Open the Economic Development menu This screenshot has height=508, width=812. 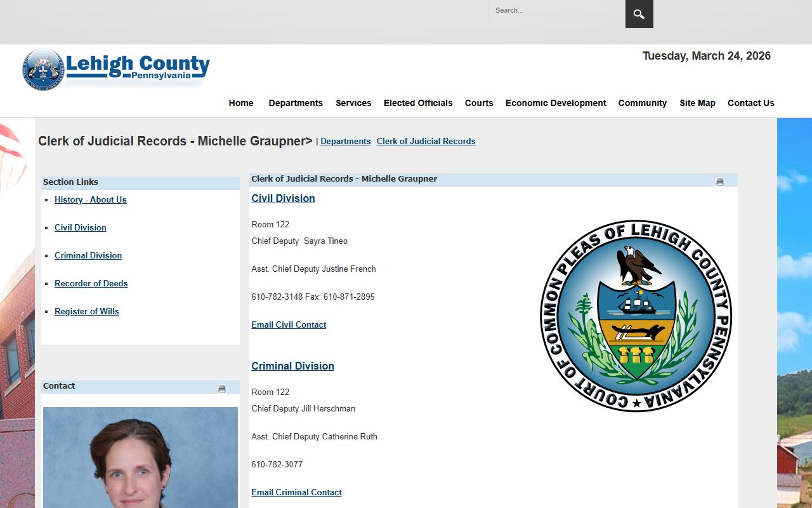556,103
